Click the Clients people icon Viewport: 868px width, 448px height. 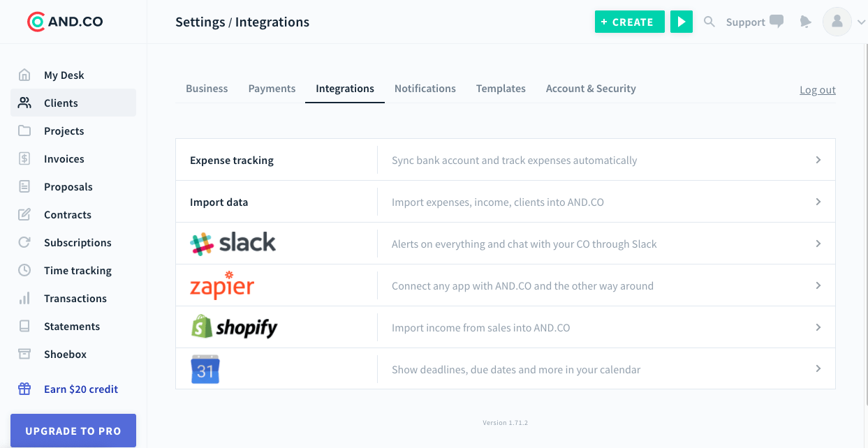(x=24, y=103)
